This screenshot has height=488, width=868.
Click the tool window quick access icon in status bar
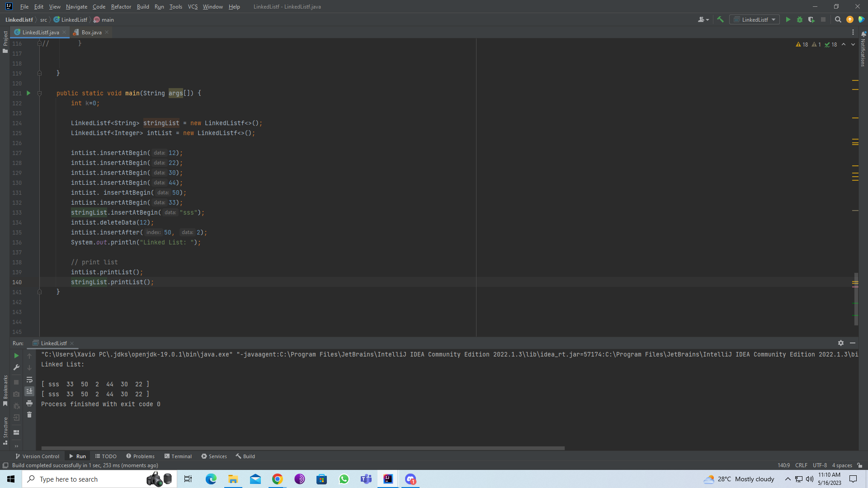click(5, 465)
